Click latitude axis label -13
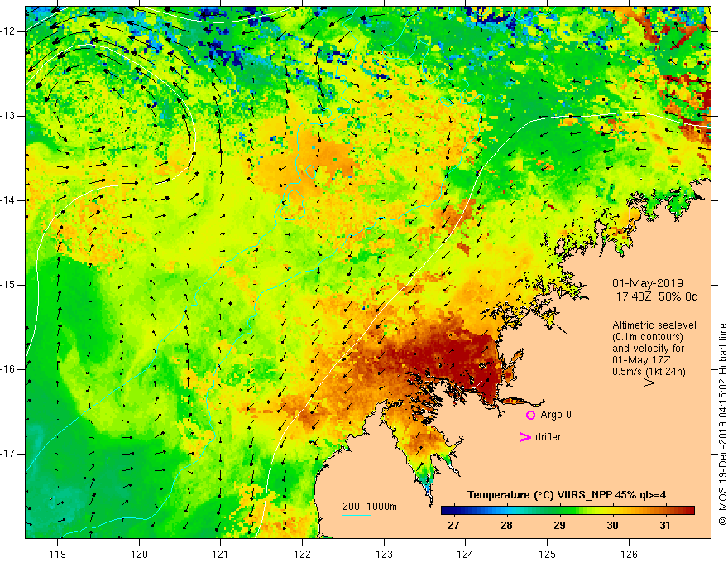This screenshot has height=563, width=728. coord(8,116)
